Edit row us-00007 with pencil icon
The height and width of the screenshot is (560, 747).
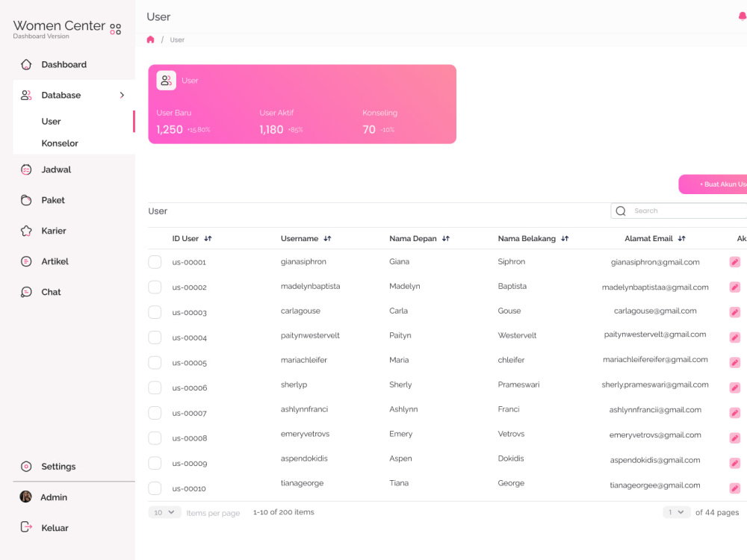click(734, 413)
